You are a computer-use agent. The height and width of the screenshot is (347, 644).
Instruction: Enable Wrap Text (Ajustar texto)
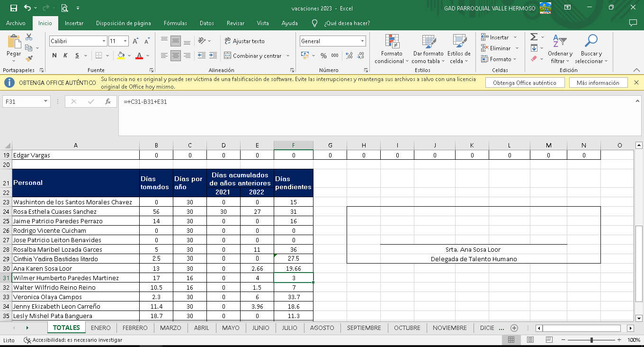244,41
